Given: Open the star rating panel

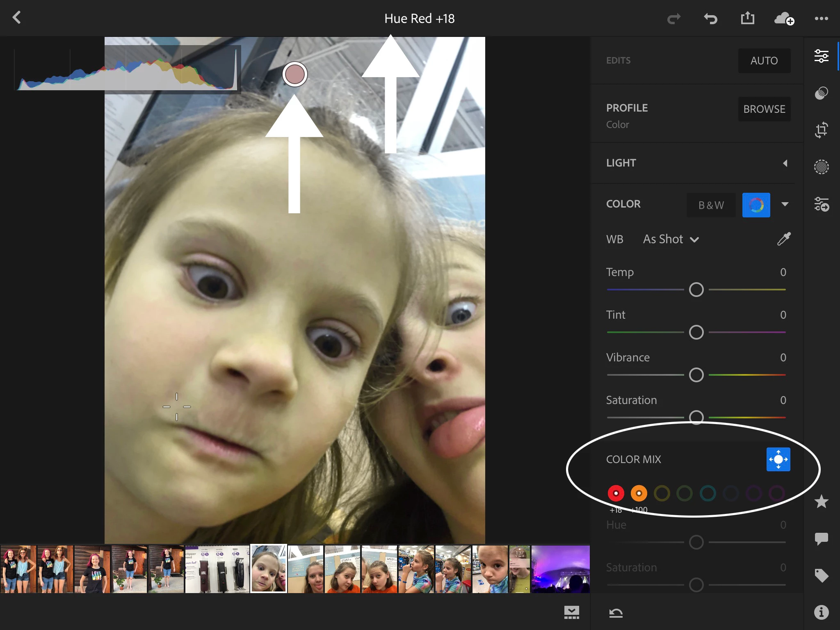Looking at the screenshot, I should [821, 502].
